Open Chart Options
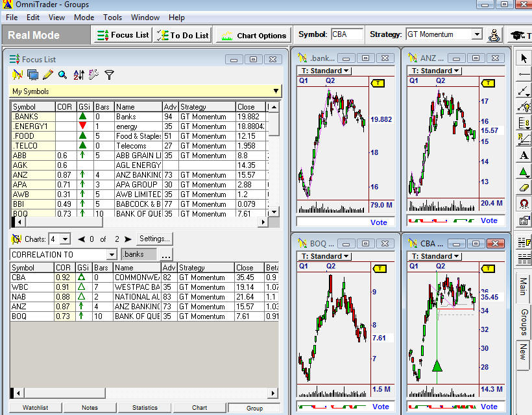This screenshot has height=415, width=532. pyautogui.click(x=254, y=35)
